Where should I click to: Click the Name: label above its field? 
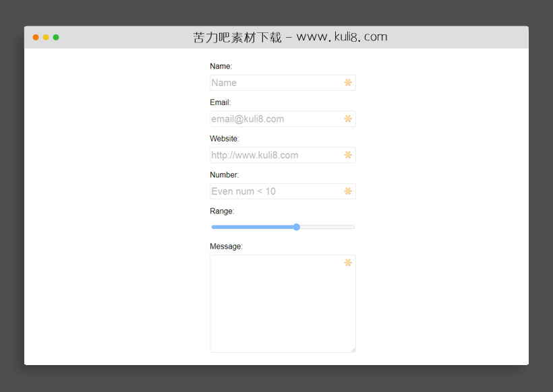(x=220, y=66)
